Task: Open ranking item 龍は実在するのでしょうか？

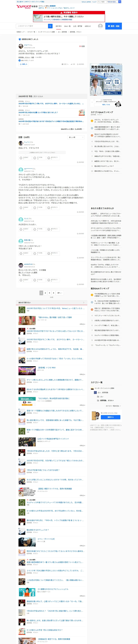Action: click(x=106, y=166)
